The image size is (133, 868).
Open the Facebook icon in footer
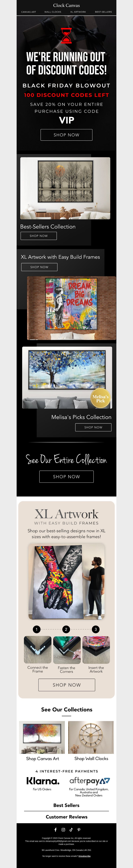[x=55, y=830]
